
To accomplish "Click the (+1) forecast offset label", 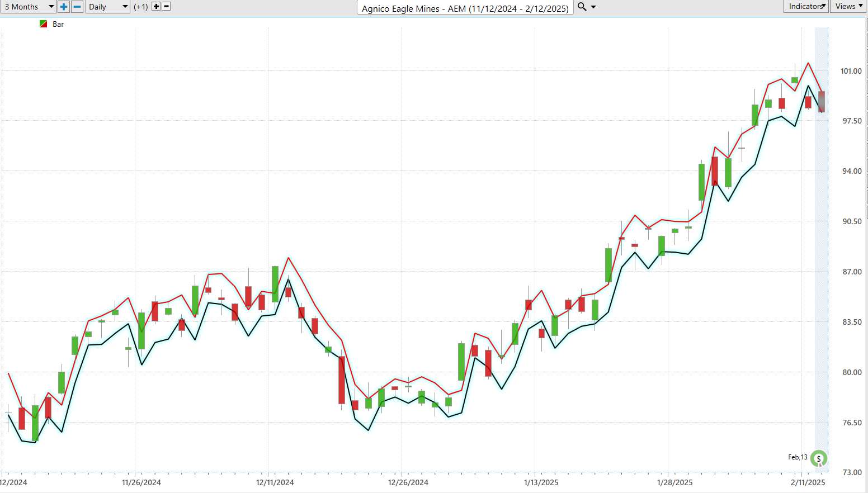I will (141, 7).
